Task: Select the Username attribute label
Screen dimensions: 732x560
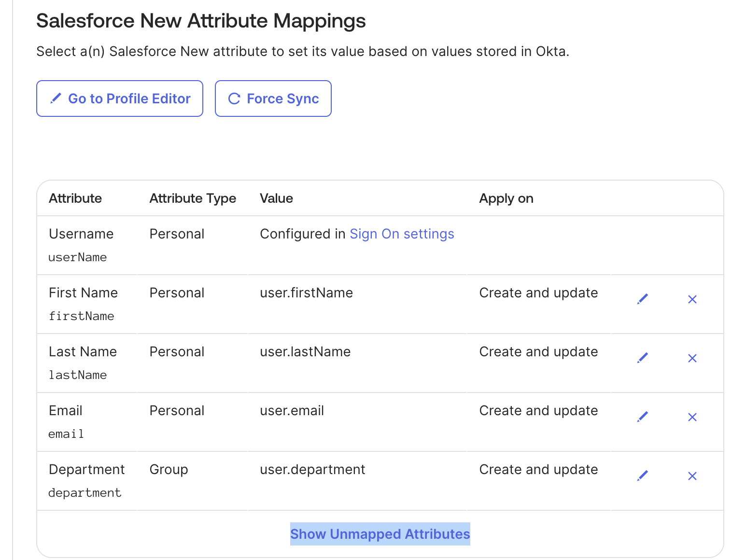Action: pos(81,234)
